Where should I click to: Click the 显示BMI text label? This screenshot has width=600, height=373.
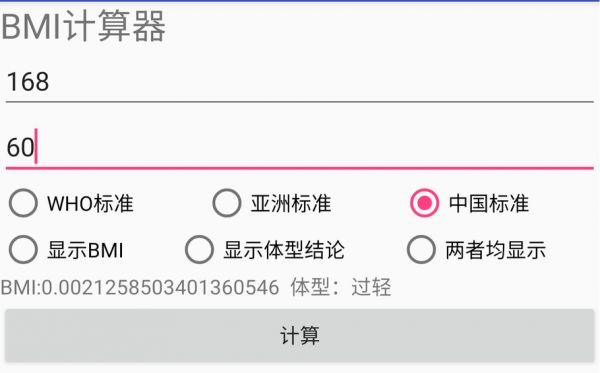tap(85, 250)
